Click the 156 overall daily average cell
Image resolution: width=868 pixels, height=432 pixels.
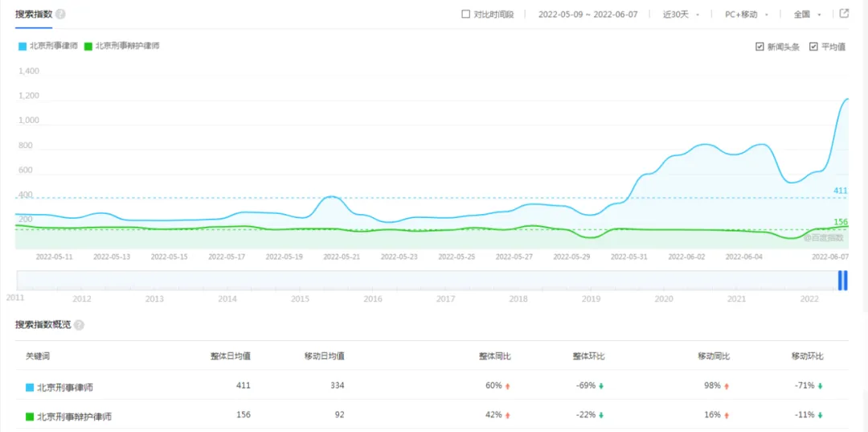click(244, 414)
